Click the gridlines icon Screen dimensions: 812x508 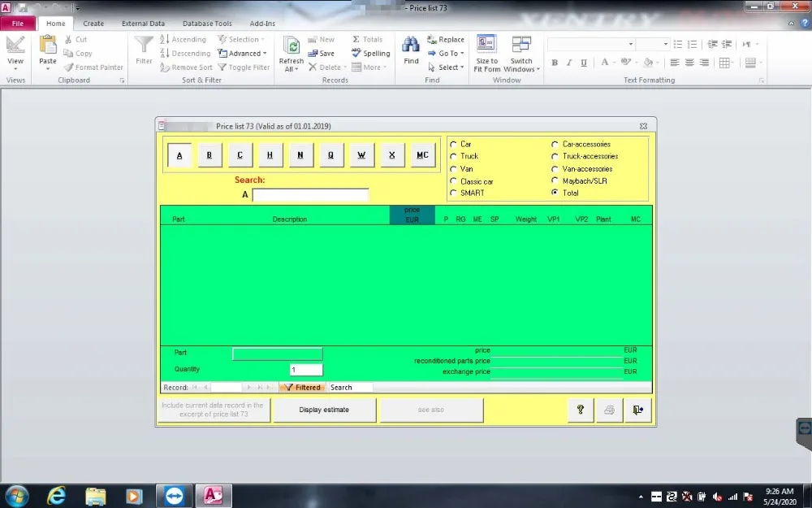tap(724, 63)
